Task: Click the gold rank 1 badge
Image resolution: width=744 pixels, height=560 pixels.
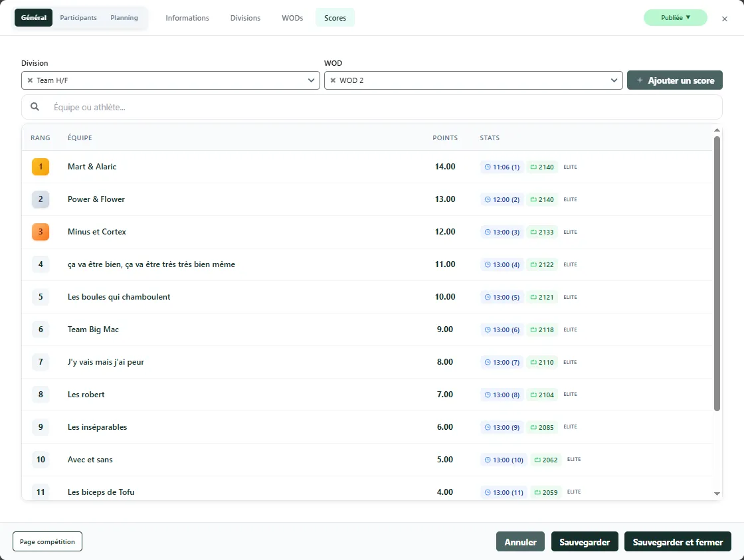Action: [41, 167]
